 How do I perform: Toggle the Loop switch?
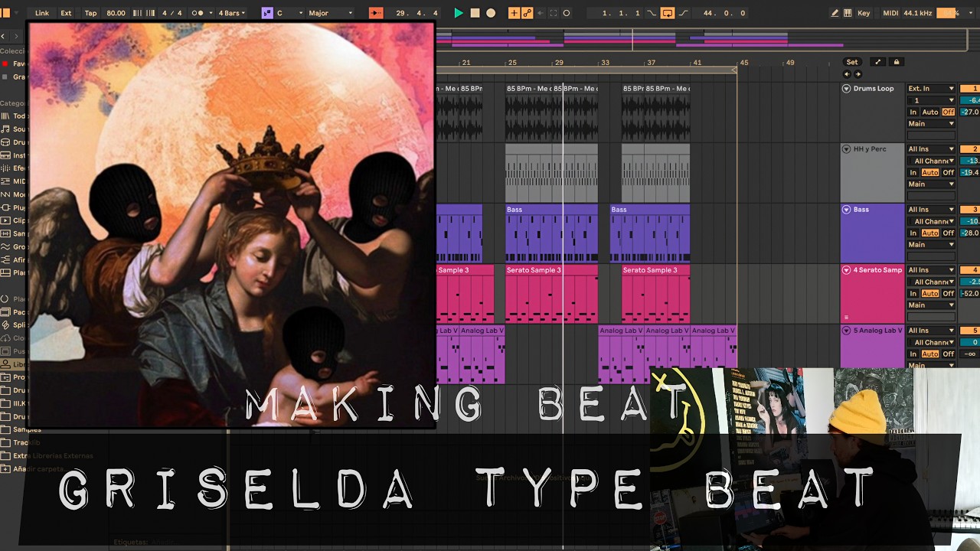click(667, 13)
